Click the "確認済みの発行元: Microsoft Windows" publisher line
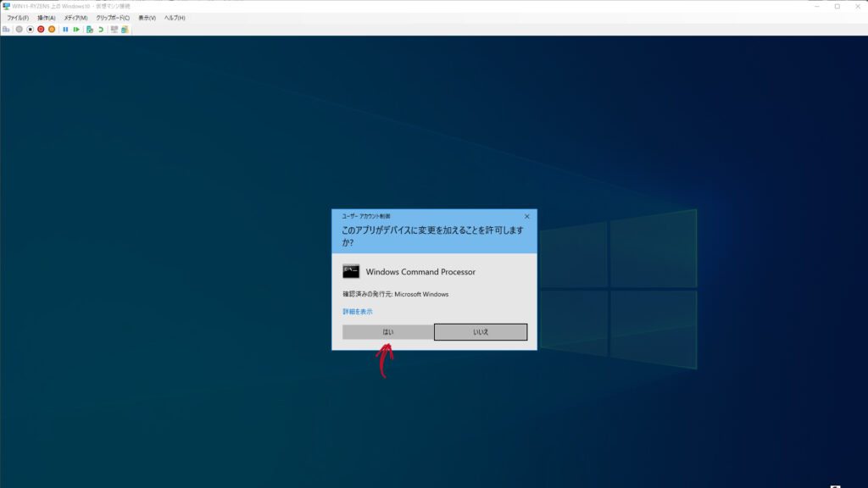This screenshot has height=488, width=868. 396,294
